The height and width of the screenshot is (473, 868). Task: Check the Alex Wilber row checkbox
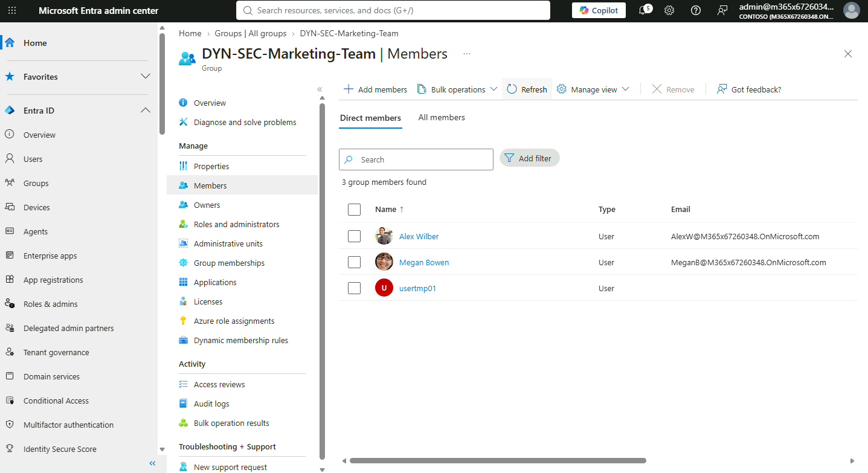[355, 236]
